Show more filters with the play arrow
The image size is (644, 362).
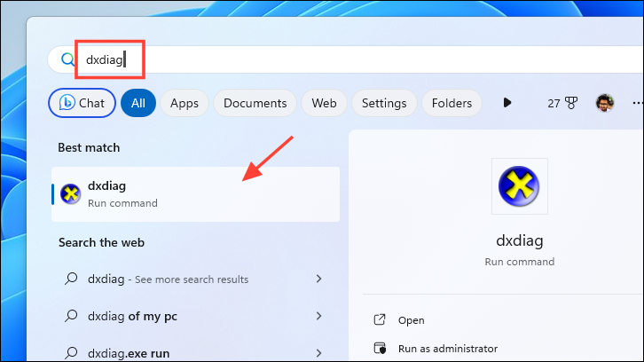click(507, 102)
